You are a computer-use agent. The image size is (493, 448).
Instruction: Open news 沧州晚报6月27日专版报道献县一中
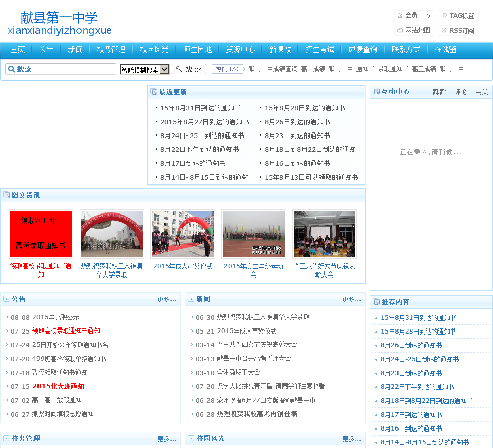click(x=266, y=400)
